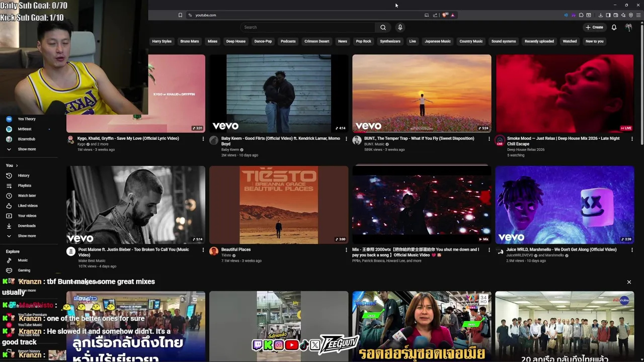
Task: Select the Harry Styles filter chip
Action: tap(162, 41)
